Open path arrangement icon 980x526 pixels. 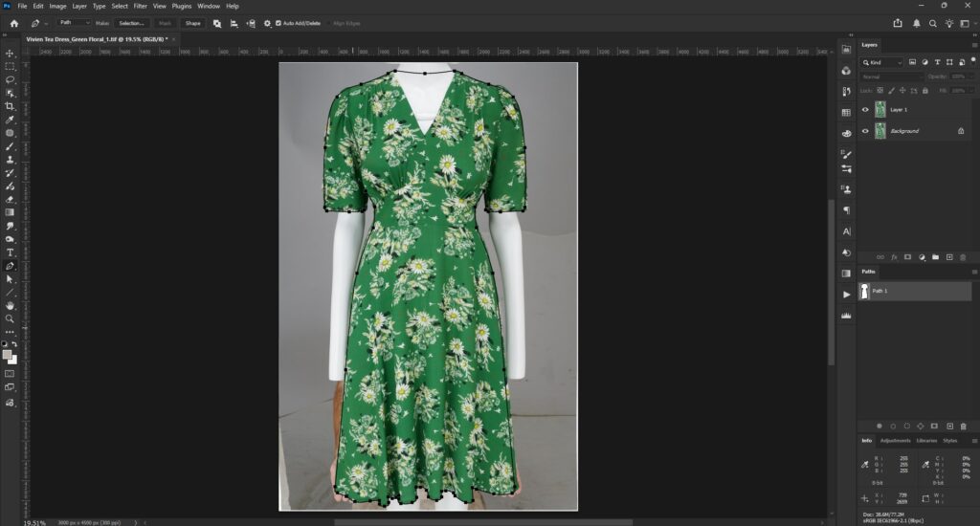(x=251, y=23)
